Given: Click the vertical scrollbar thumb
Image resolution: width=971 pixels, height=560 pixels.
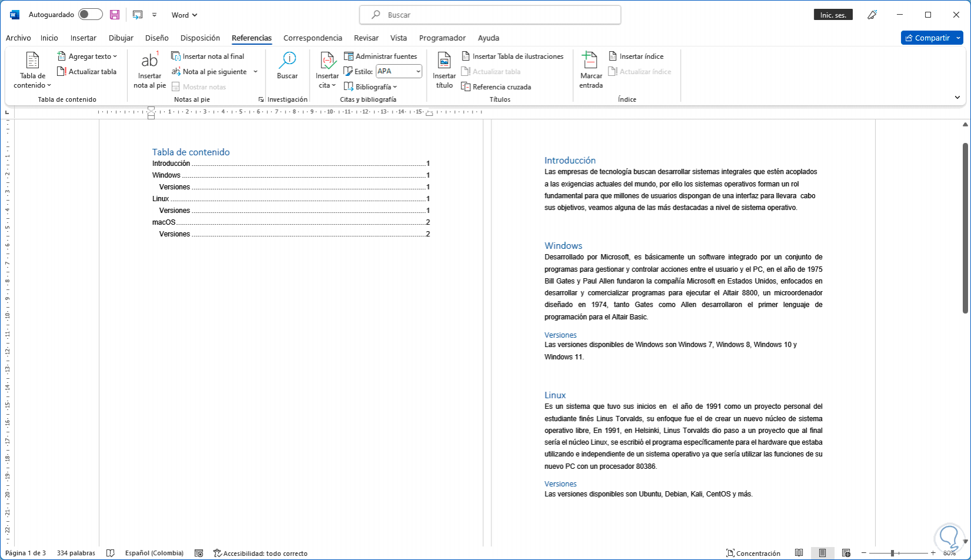Looking at the screenshot, I should 965,228.
